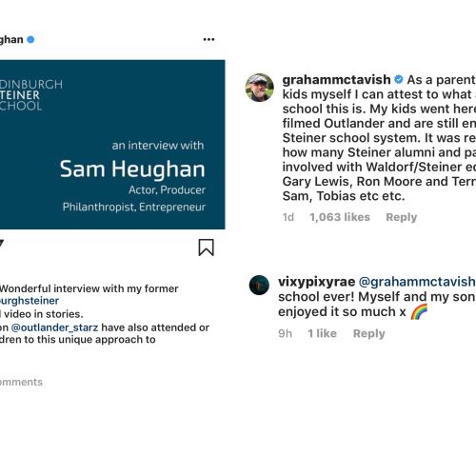The image size is (476, 476).
Task: Open the edinburghsteiner mention link
Action: pyautogui.click(x=30, y=301)
